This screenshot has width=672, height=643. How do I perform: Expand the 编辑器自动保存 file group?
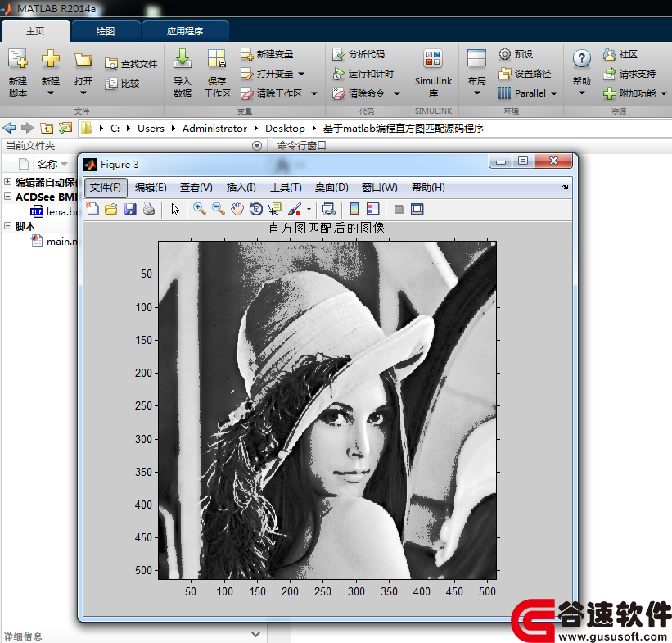(7, 182)
